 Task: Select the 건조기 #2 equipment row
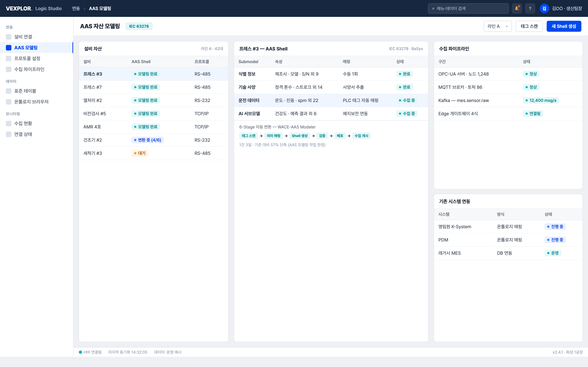tap(154, 140)
